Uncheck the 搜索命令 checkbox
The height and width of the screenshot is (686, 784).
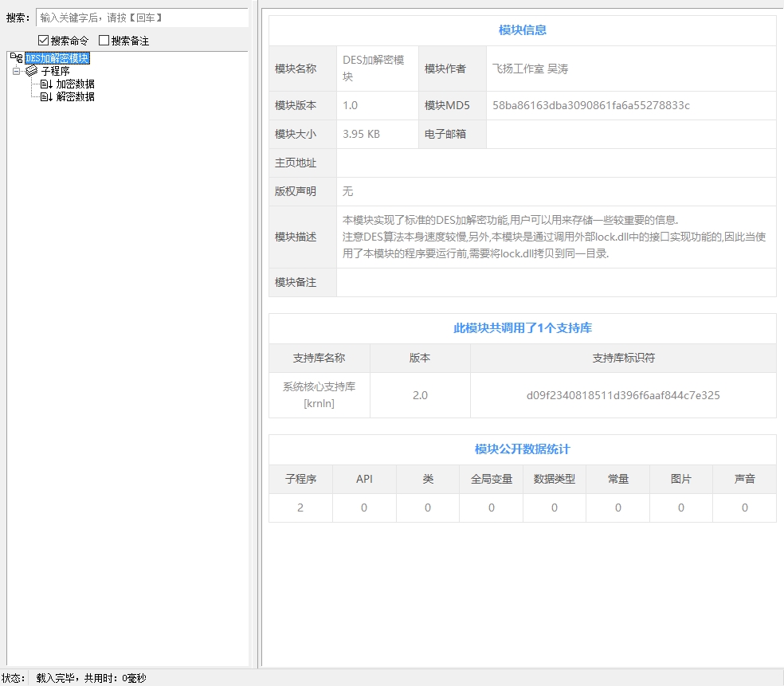pos(44,41)
